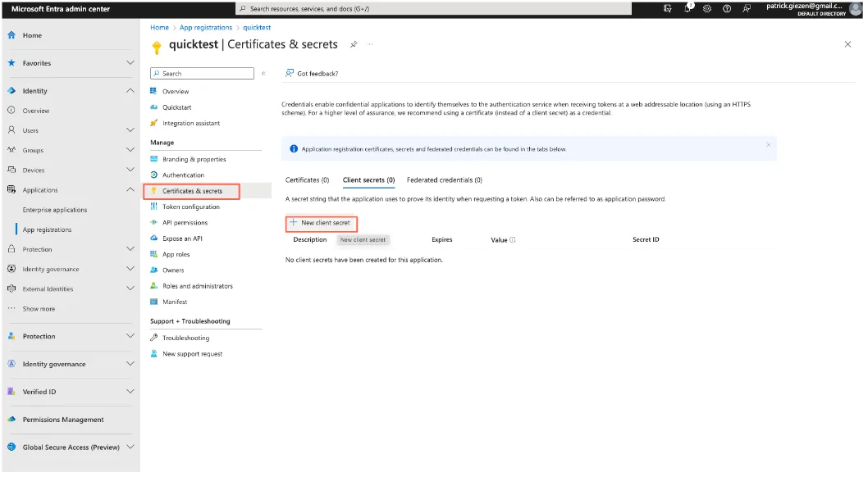Click the Groups icon in sidebar

coord(11,150)
